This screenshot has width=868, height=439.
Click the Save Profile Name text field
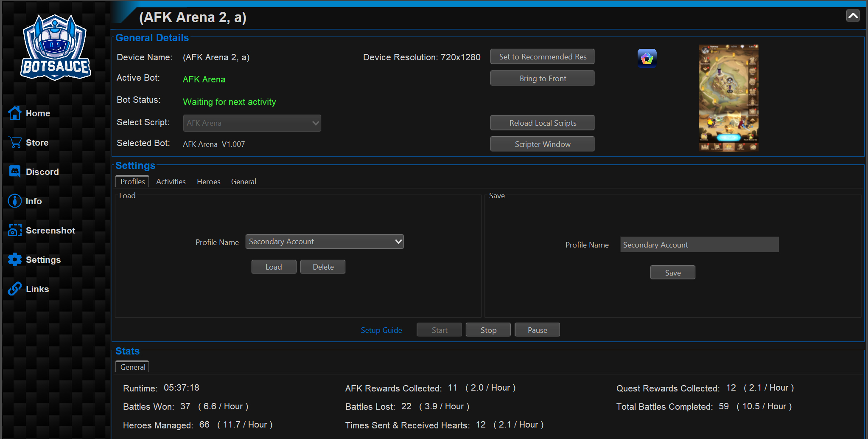[699, 245]
